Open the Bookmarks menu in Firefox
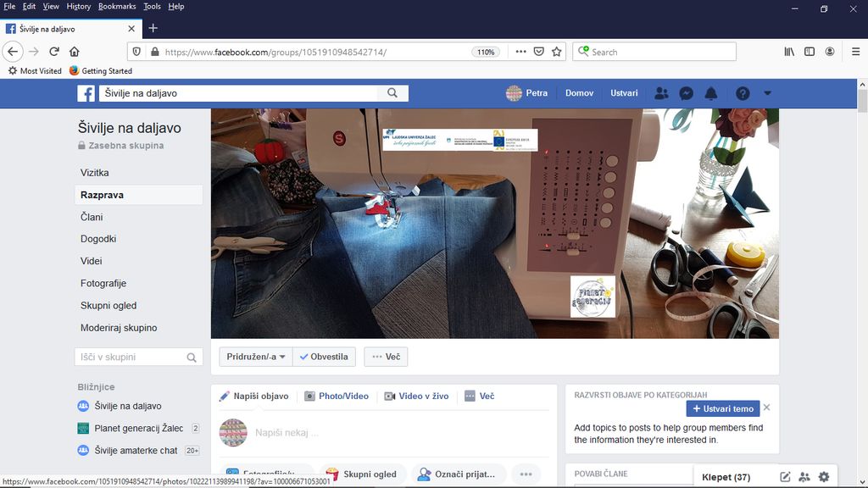 click(116, 6)
